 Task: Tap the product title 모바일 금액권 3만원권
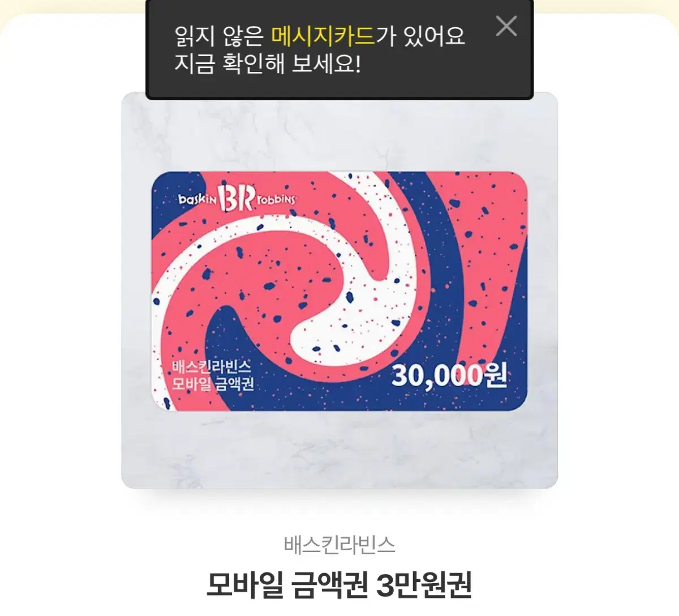(x=339, y=585)
